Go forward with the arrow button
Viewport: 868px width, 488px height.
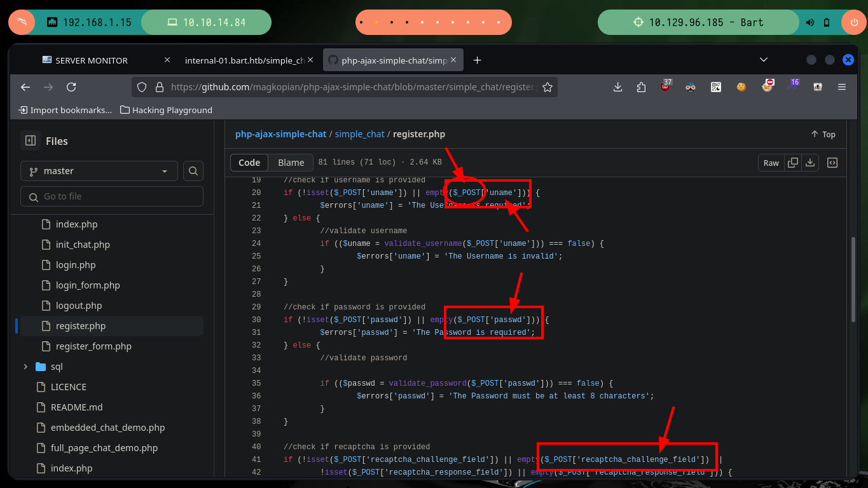pyautogui.click(x=48, y=87)
